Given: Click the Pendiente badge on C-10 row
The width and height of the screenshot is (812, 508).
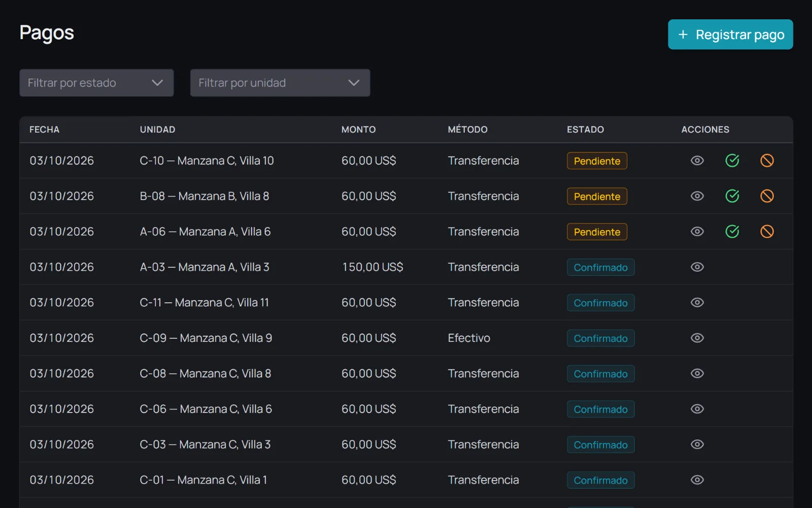Looking at the screenshot, I should point(597,161).
